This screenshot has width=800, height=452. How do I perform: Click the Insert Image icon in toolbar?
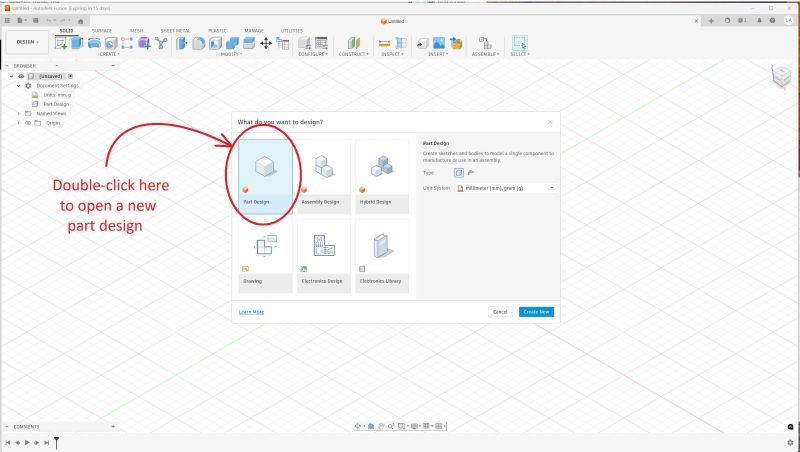coord(439,43)
